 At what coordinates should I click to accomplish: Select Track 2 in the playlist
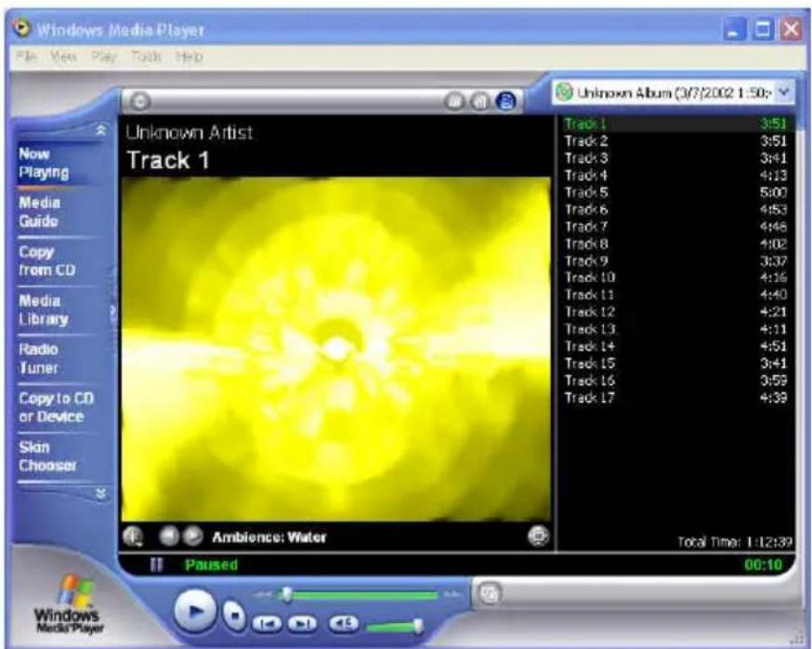(x=675, y=141)
